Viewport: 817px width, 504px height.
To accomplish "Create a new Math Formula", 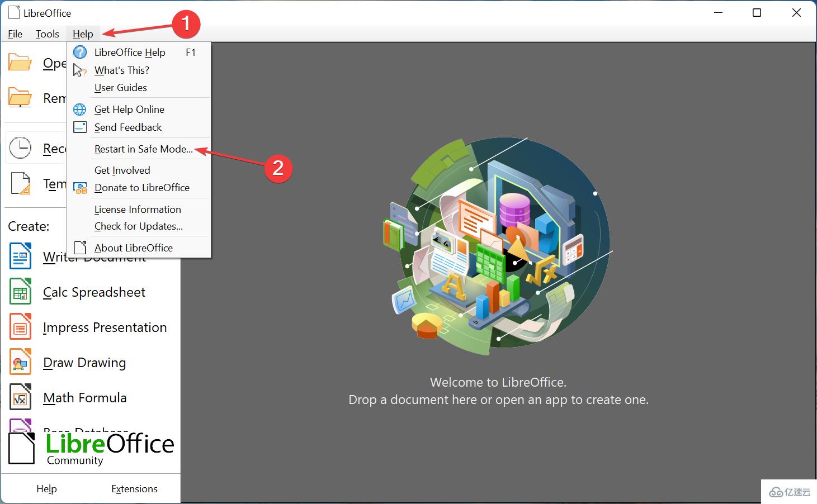I will tap(85, 398).
